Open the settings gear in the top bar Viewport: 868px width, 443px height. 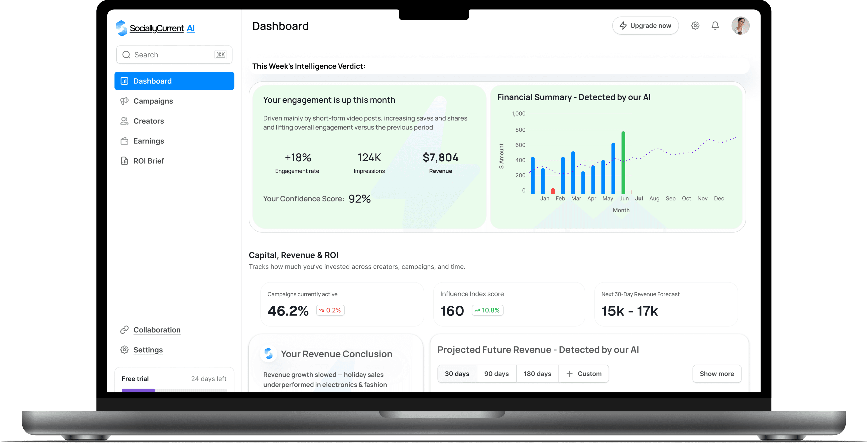point(695,26)
